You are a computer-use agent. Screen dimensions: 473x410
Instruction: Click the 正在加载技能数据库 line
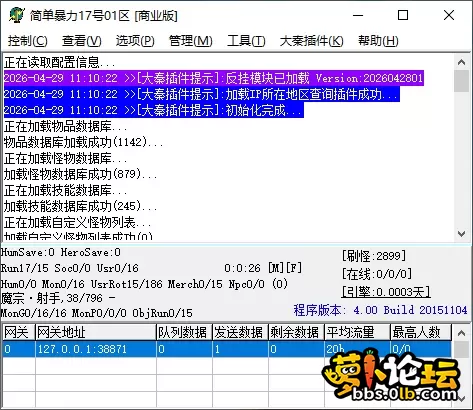[x=65, y=190]
